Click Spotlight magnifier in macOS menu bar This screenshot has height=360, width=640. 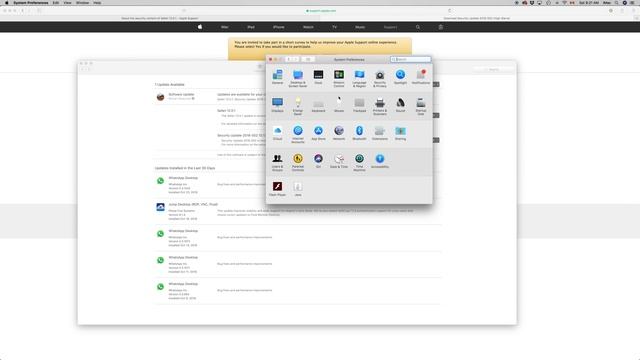tap(616, 3)
